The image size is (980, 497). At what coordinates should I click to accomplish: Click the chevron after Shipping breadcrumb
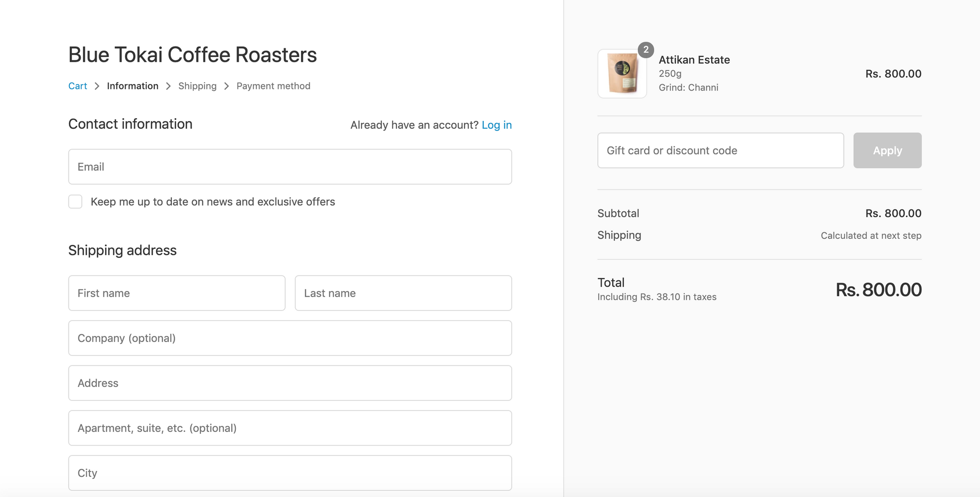[x=227, y=86]
